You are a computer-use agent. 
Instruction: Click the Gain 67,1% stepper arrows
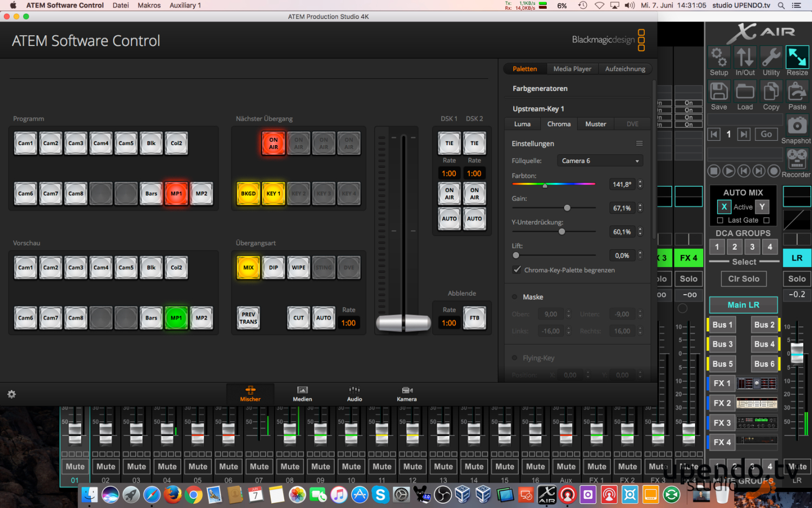(x=640, y=208)
